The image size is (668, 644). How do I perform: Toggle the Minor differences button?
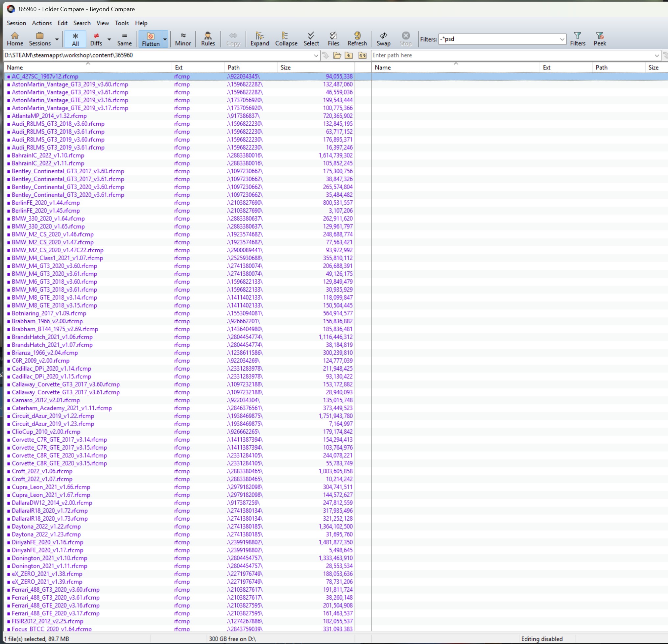[x=183, y=39]
